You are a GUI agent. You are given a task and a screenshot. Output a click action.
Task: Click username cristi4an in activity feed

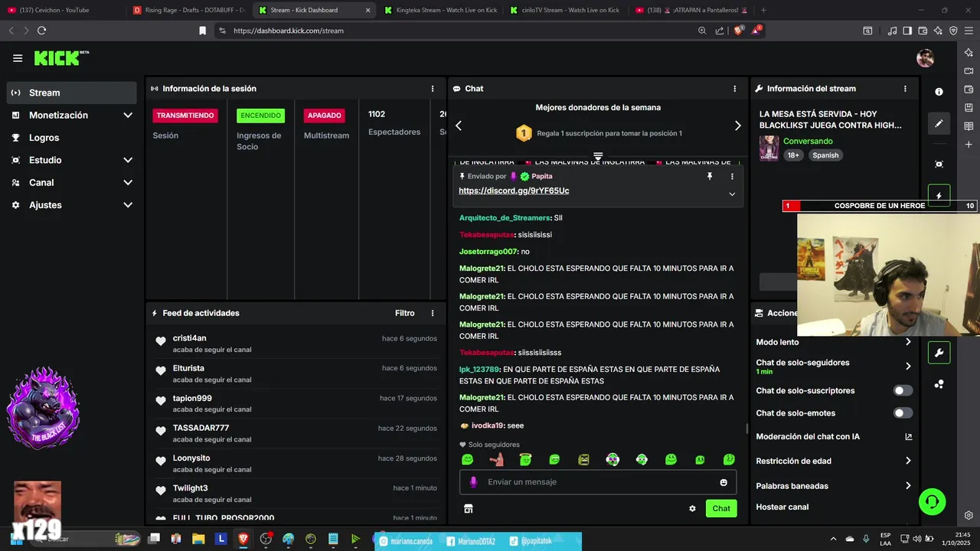189,338
